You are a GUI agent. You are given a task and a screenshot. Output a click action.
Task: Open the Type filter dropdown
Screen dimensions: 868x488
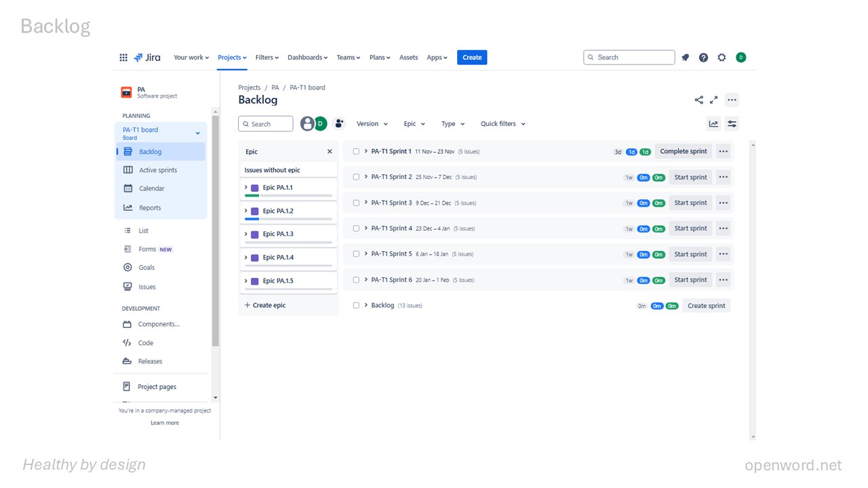(453, 123)
